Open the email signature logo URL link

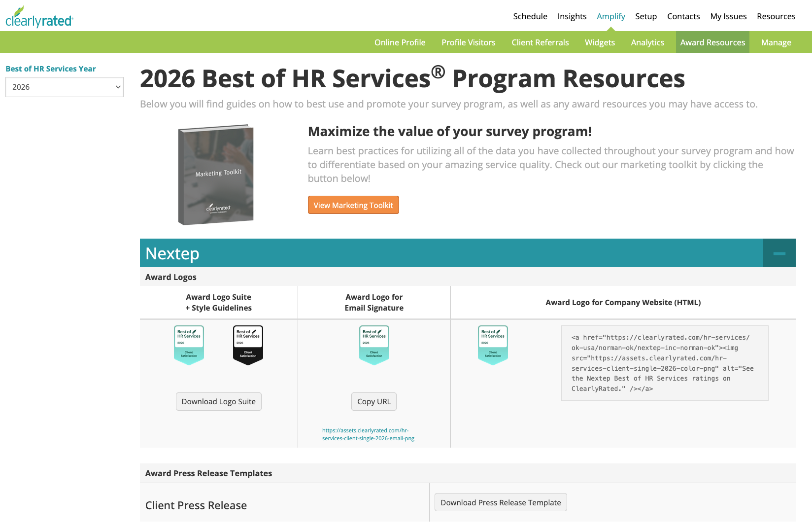pyautogui.click(x=368, y=434)
